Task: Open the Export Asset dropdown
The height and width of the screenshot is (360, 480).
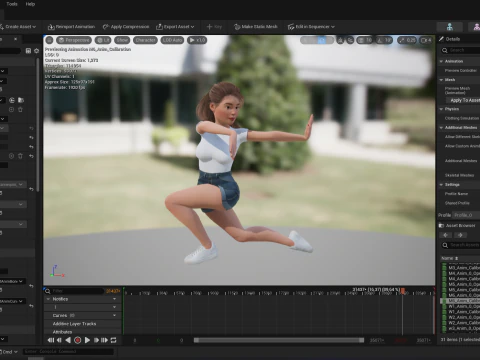Action: (175, 27)
